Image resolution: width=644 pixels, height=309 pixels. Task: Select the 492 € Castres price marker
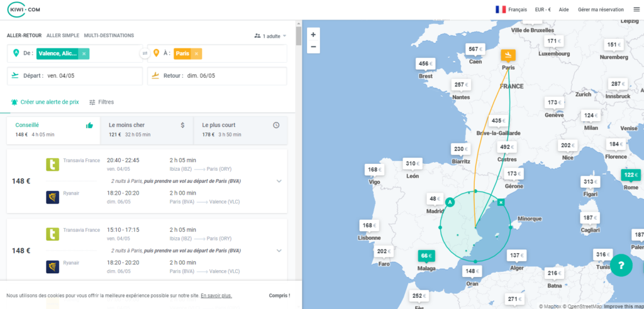tap(506, 147)
